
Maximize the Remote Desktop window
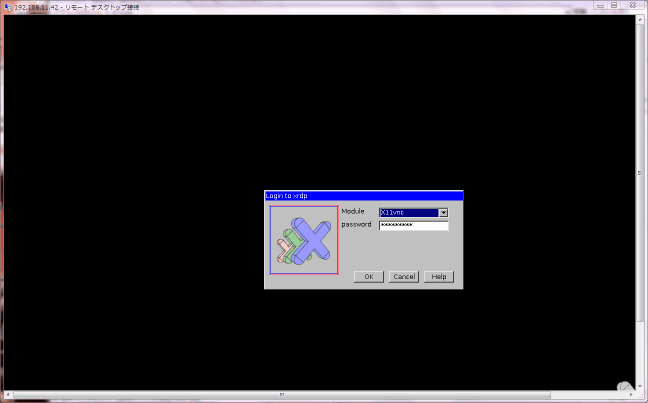coord(614,5)
